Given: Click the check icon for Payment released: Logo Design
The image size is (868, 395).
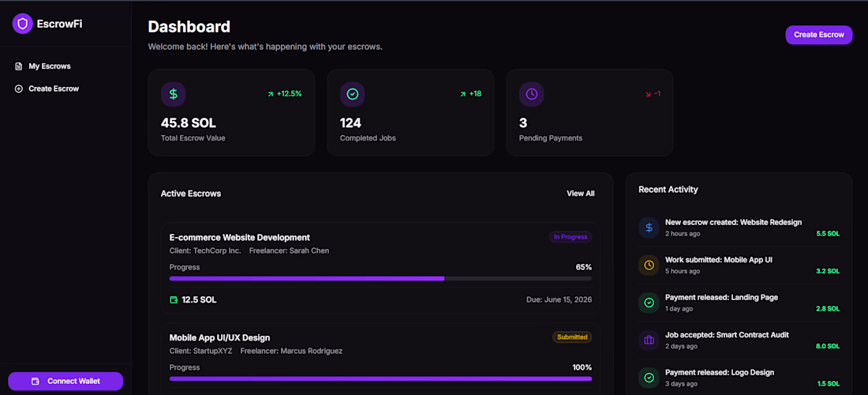Looking at the screenshot, I should point(649,378).
